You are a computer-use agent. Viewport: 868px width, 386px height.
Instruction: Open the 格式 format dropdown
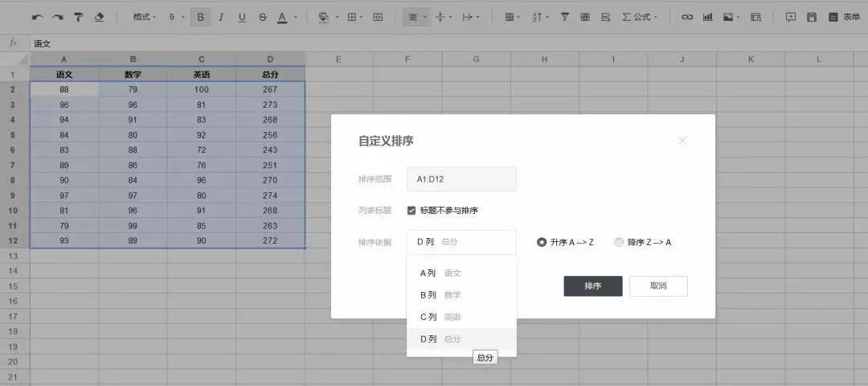145,17
